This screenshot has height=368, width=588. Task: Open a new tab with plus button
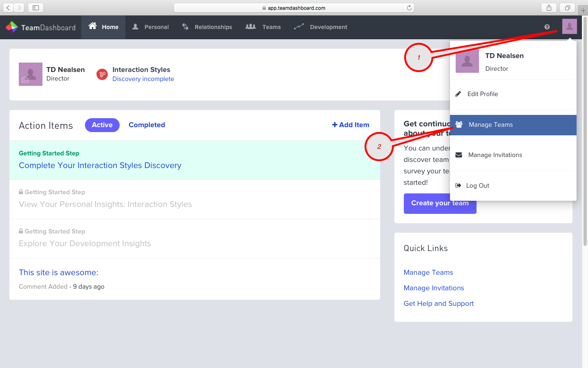[x=583, y=10]
